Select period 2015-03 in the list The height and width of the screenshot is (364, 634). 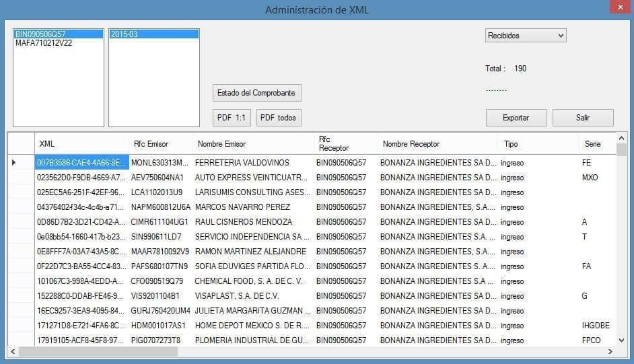pos(153,34)
